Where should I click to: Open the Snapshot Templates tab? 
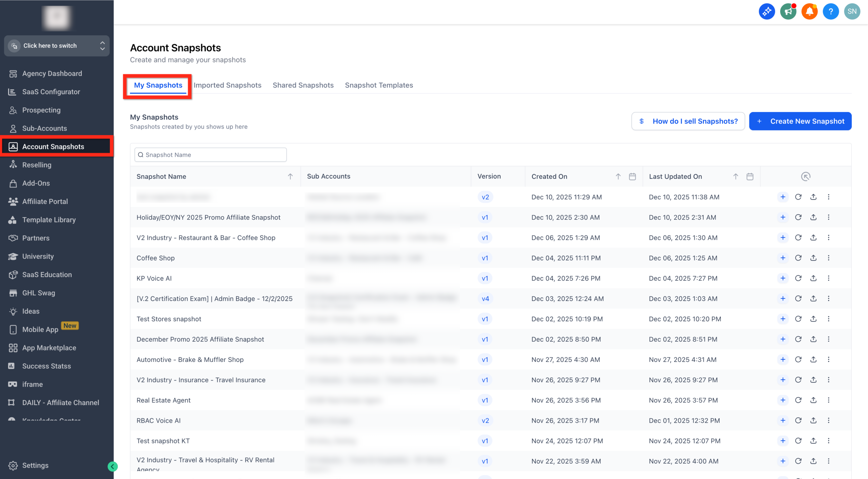pyautogui.click(x=379, y=85)
